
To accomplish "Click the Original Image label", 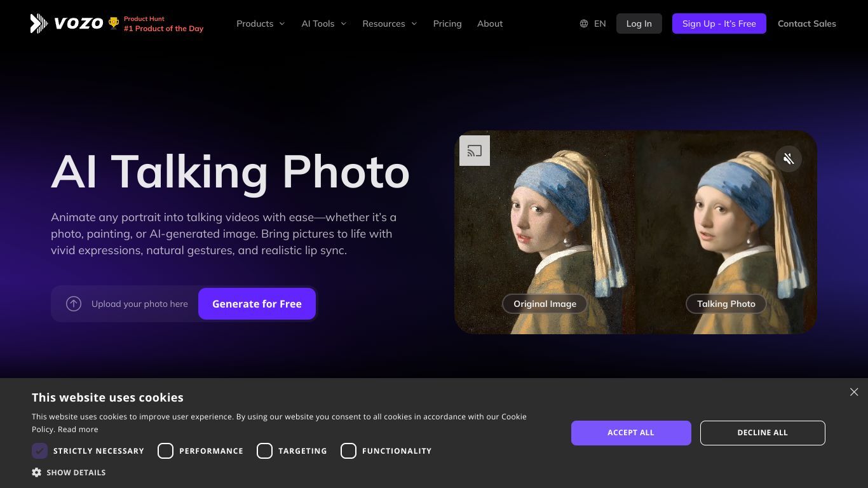I will (x=545, y=304).
